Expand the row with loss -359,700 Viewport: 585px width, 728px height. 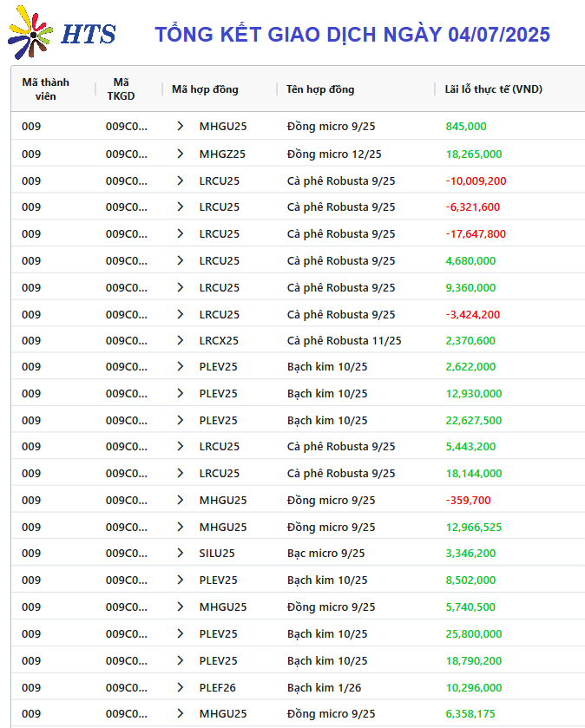(x=181, y=500)
